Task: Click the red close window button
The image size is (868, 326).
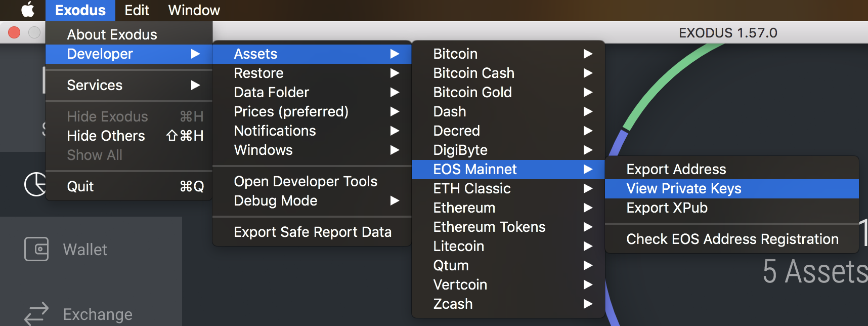Action: point(14,32)
